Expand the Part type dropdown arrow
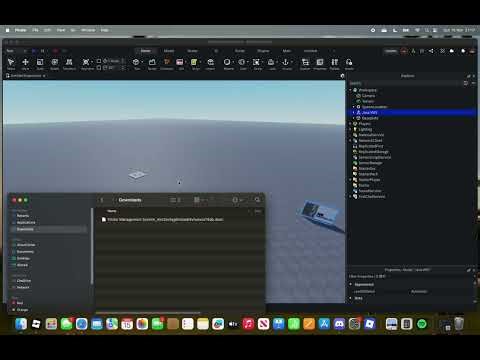 (142, 62)
